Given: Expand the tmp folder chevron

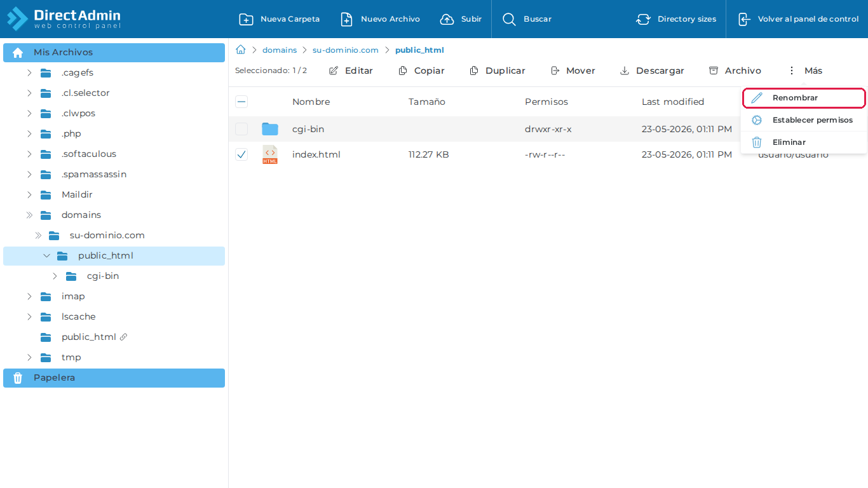Looking at the screenshot, I should [x=29, y=357].
